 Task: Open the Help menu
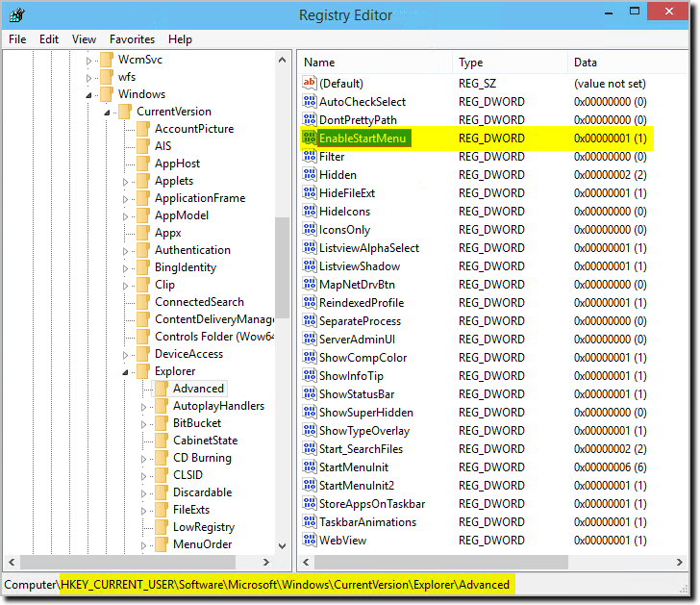click(180, 39)
